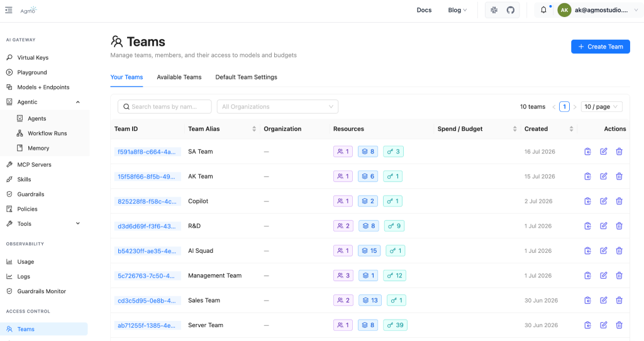This screenshot has height=341, width=644.
Task: Focus the Search teams by name field
Action: click(x=165, y=107)
